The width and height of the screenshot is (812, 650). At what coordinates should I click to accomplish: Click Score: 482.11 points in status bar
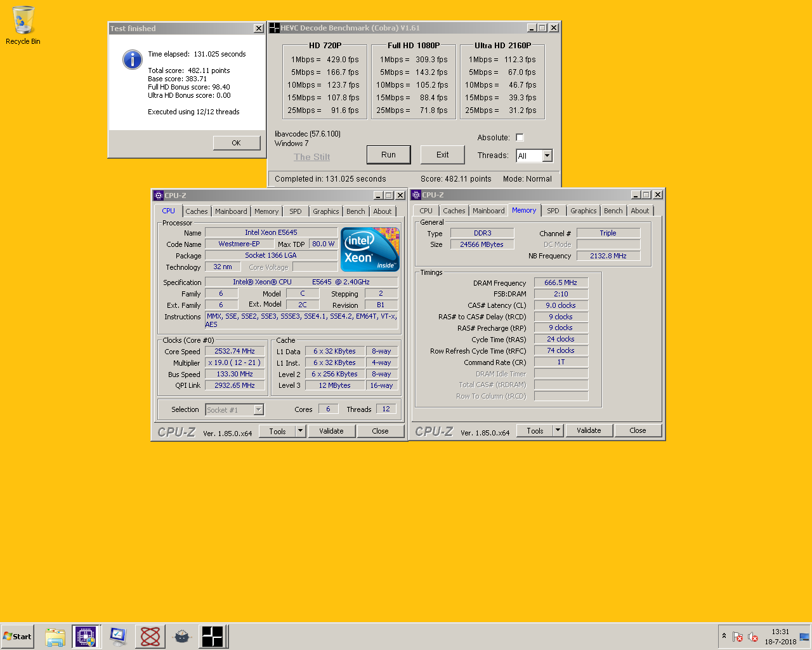455,179
